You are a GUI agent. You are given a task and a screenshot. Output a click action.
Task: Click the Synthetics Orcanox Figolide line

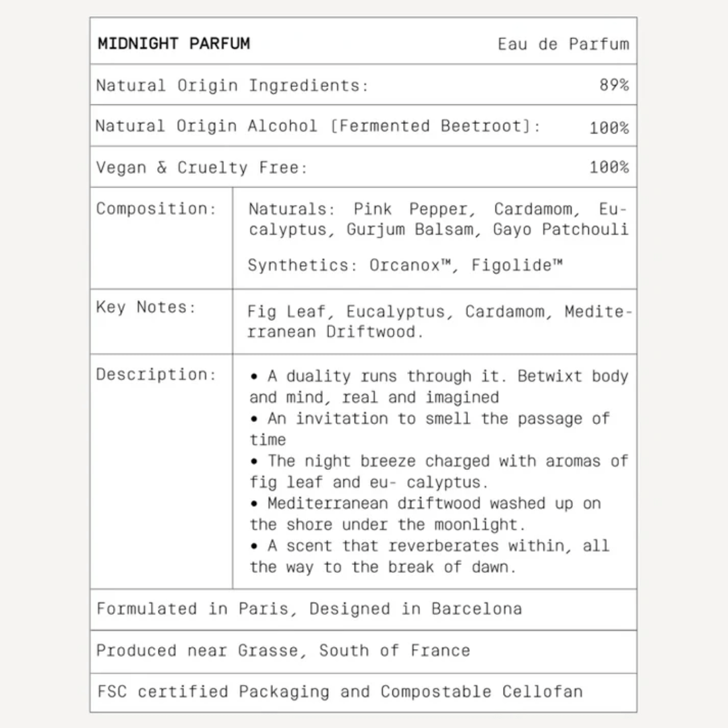[x=404, y=265]
